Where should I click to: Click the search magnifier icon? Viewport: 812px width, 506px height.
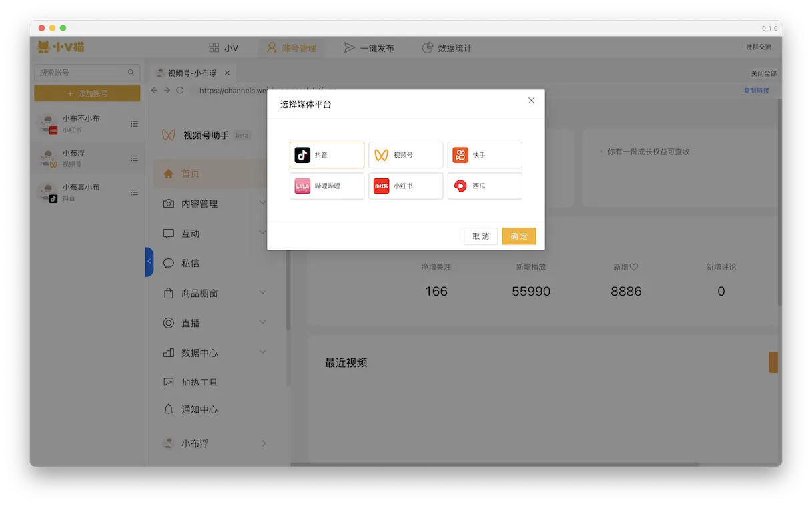(131, 73)
